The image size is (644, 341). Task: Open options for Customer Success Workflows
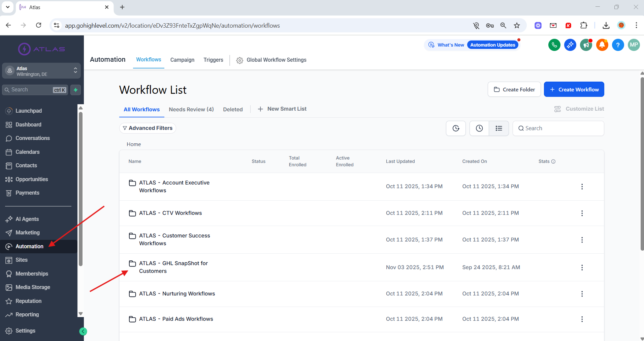(x=582, y=240)
